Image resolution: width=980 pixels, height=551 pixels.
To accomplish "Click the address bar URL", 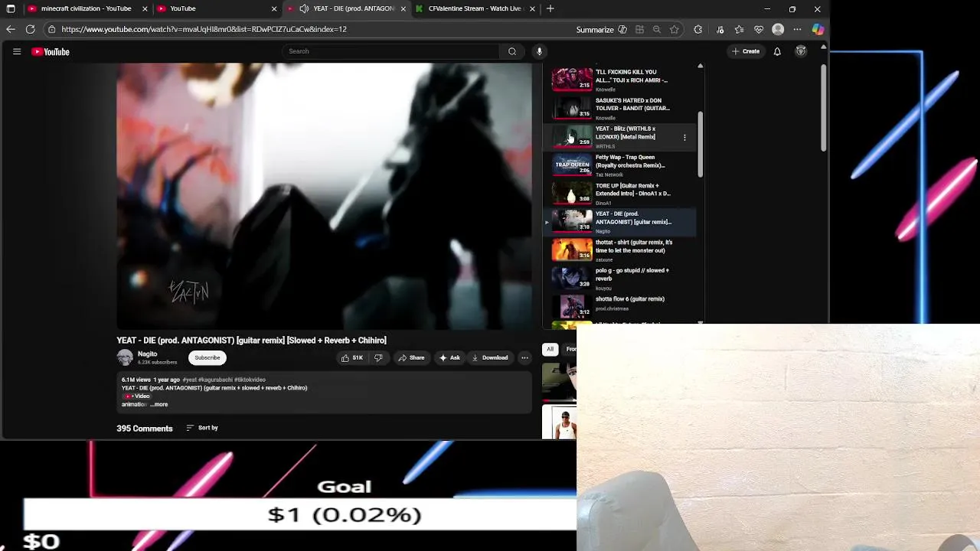I will [x=204, y=29].
